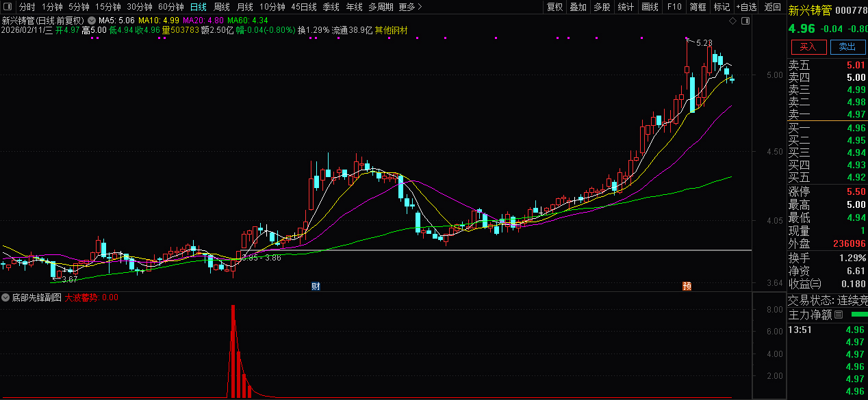The height and width of the screenshot is (400, 868).
Task: Click the 卖一 4.97 order row
Action: click(827, 114)
